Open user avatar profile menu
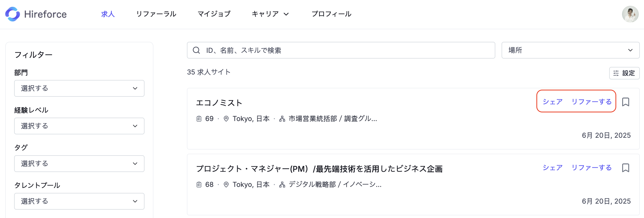This screenshot has height=218, width=644. (630, 14)
